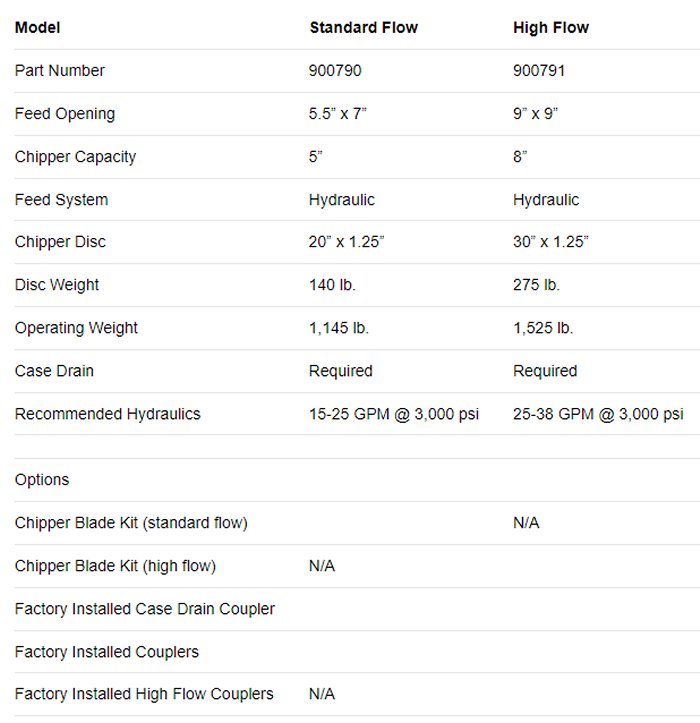Click Factory Installed Case Drain Coupler label
700x723 pixels.
click(x=145, y=609)
